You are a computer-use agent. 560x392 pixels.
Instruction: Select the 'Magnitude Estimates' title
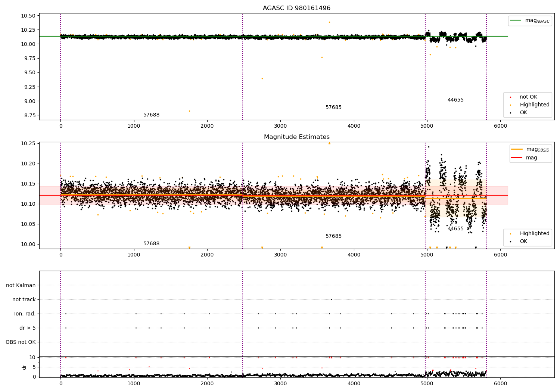(x=296, y=137)
